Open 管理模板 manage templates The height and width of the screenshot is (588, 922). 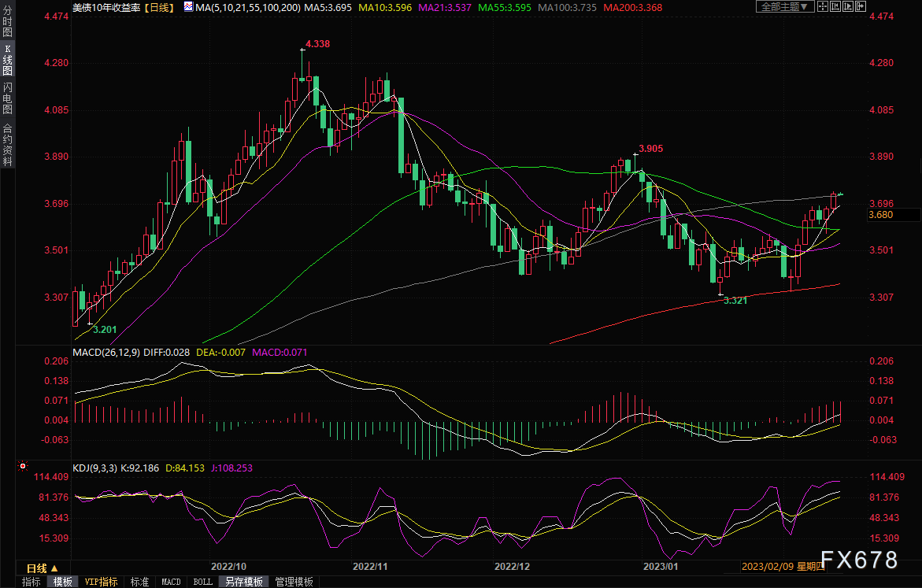click(x=294, y=582)
